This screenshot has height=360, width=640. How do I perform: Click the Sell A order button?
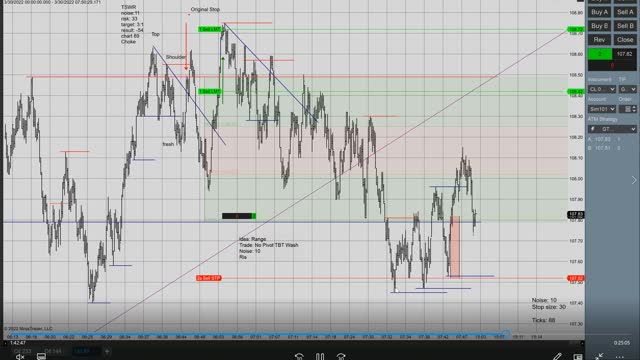click(x=625, y=12)
